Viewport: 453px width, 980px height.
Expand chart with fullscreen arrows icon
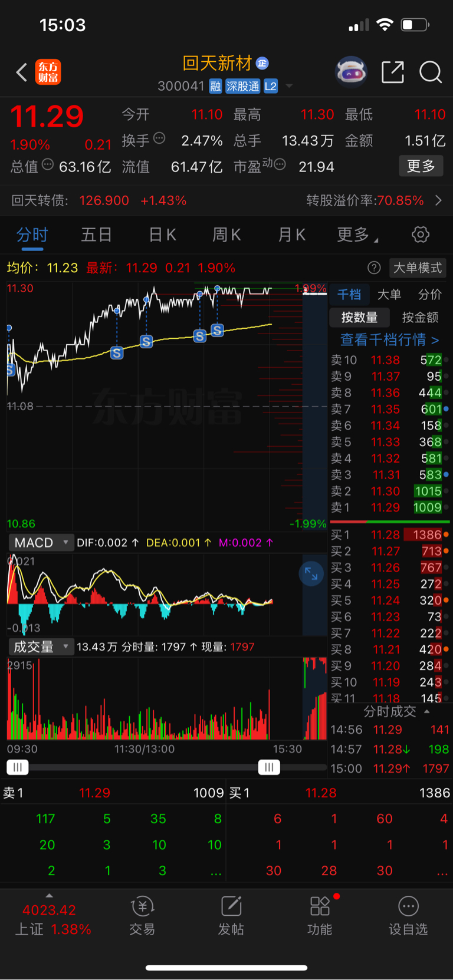tap(311, 573)
